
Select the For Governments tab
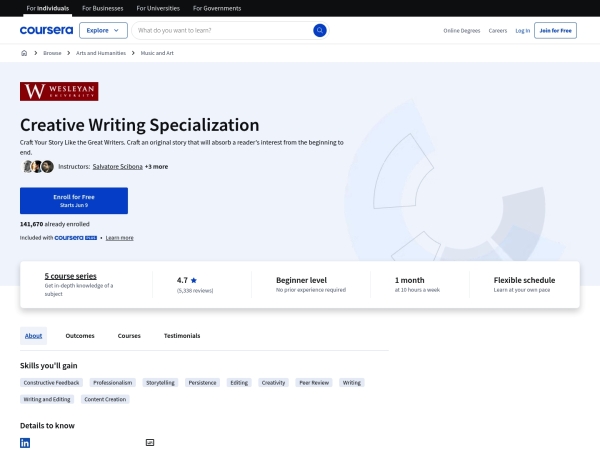217,8
